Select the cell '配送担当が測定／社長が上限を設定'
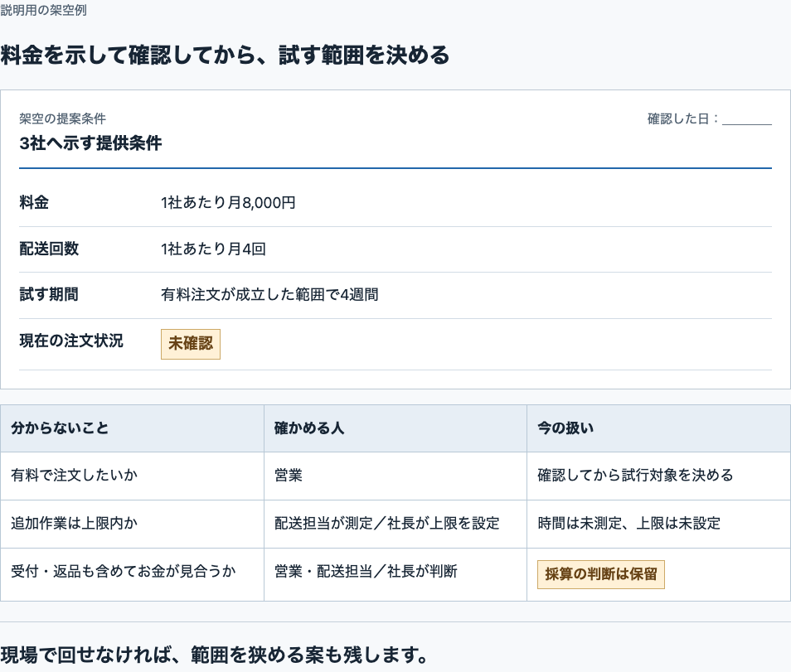 pos(395,524)
